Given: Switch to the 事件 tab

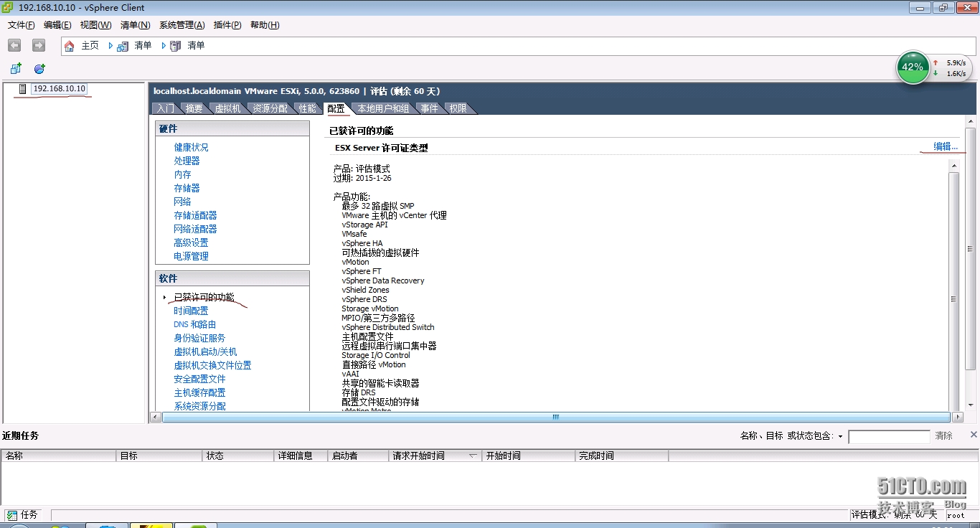Looking at the screenshot, I should coord(429,108).
